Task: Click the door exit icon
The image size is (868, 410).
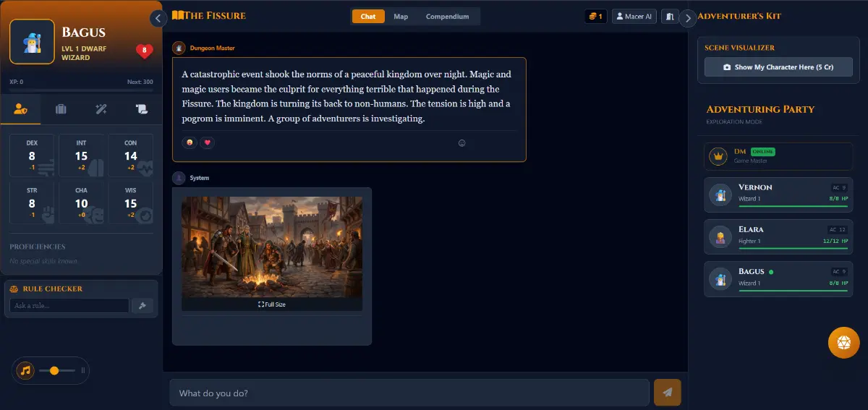Action: 670,16
